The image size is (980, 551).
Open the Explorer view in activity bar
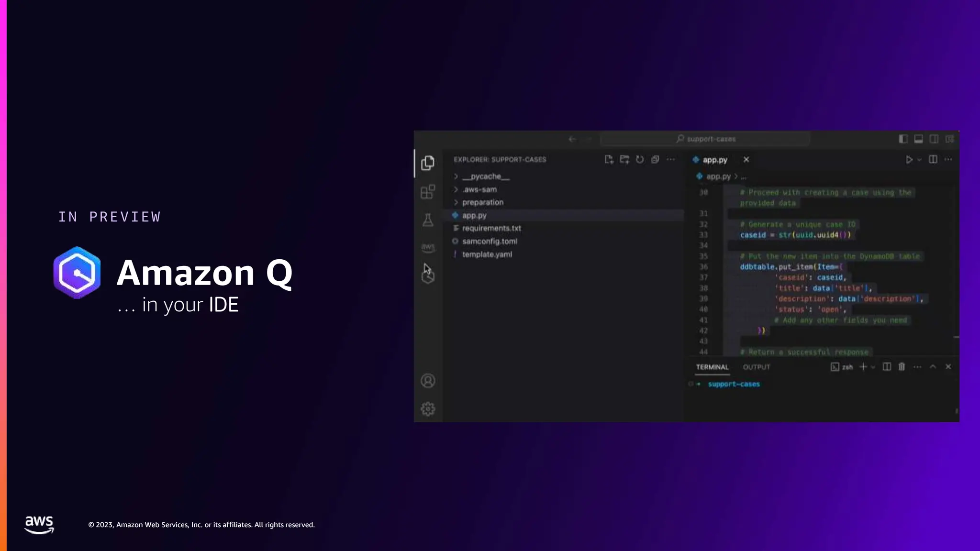coord(428,163)
